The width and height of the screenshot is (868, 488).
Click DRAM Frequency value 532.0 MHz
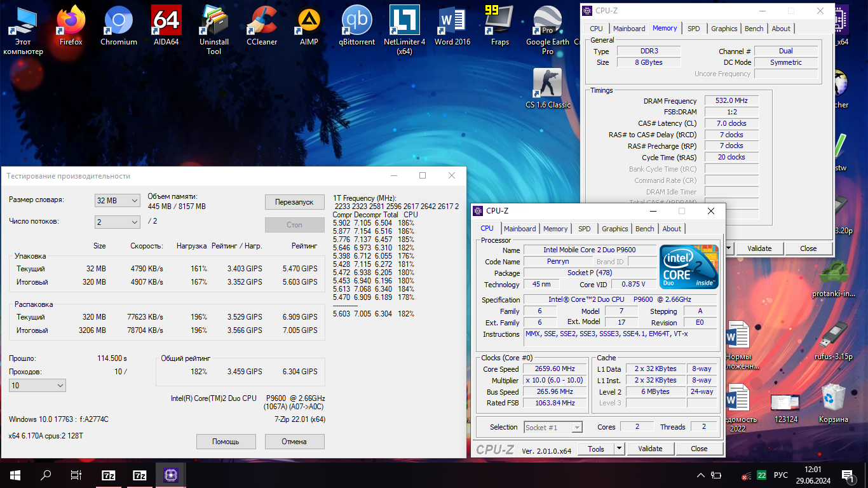coord(731,100)
